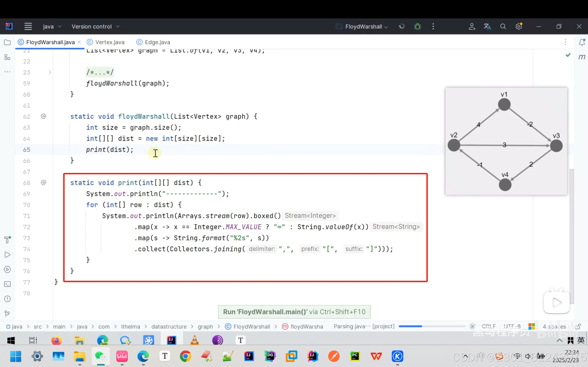
Task: Switch to the Edge.java tab
Action: 157,42
